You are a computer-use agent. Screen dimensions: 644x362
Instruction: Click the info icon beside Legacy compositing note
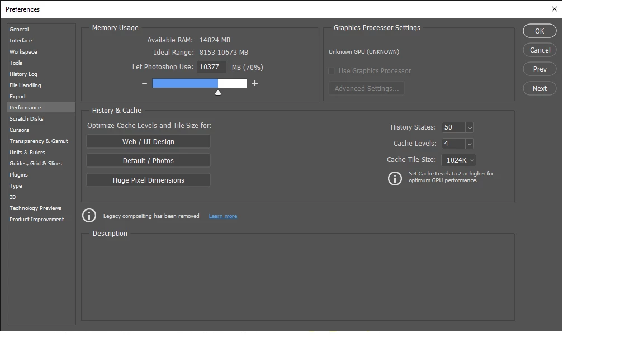[x=89, y=216]
